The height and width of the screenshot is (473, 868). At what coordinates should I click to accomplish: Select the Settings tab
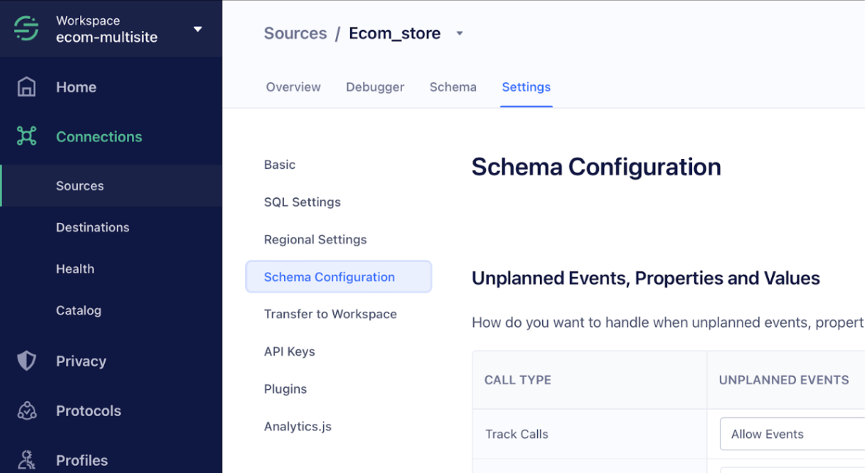(526, 87)
